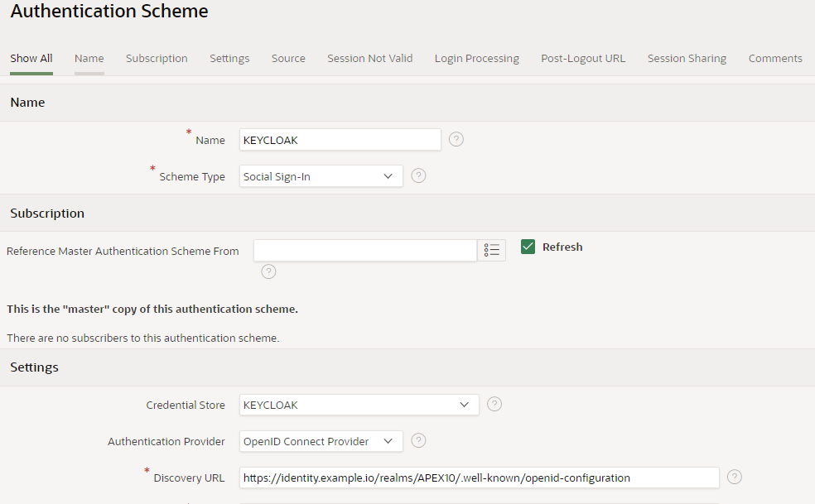Click the 'Reference Master Authentication Scheme From' label
Screen dimensions: 815x504
click(x=123, y=251)
